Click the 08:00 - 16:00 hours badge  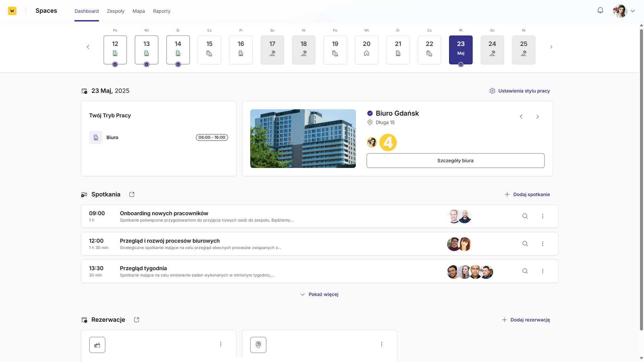212,137
